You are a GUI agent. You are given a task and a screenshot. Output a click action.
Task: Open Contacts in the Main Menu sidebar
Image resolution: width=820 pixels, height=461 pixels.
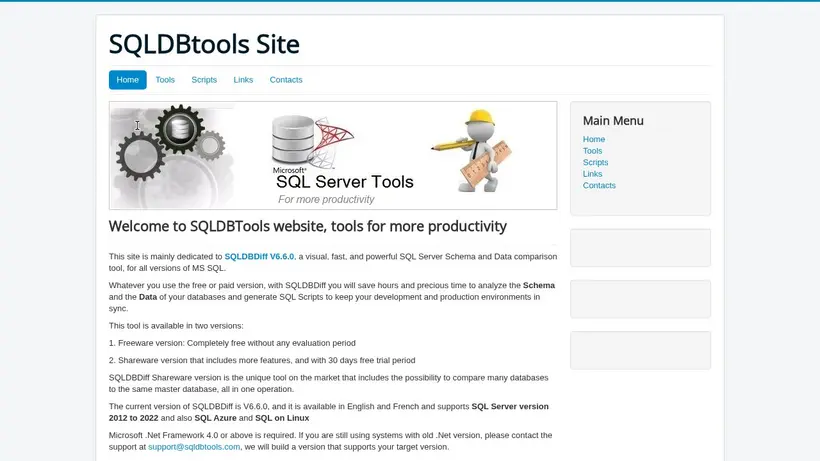tap(599, 185)
